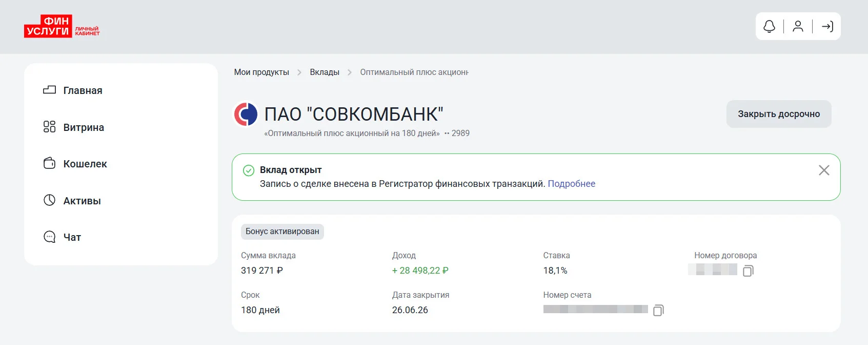Click the Кошелек wallet icon

tap(49, 163)
